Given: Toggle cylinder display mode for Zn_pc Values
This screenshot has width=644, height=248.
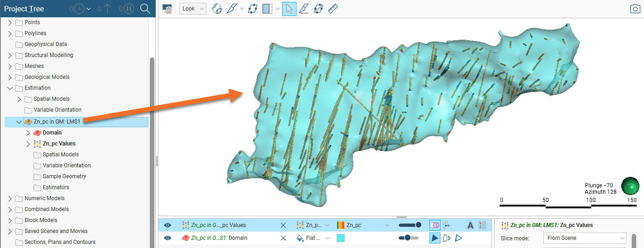Looking at the screenshot, I should point(434,225).
